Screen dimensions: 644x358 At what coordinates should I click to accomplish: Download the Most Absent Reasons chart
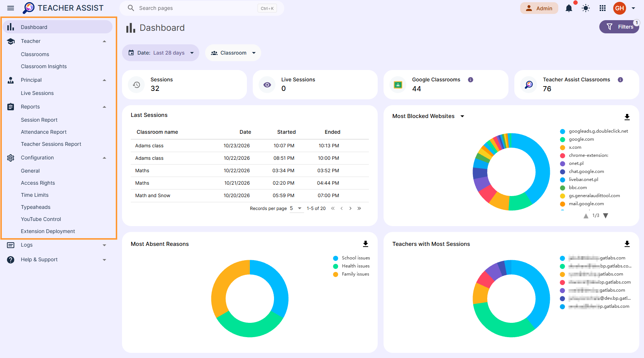tap(365, 244)
